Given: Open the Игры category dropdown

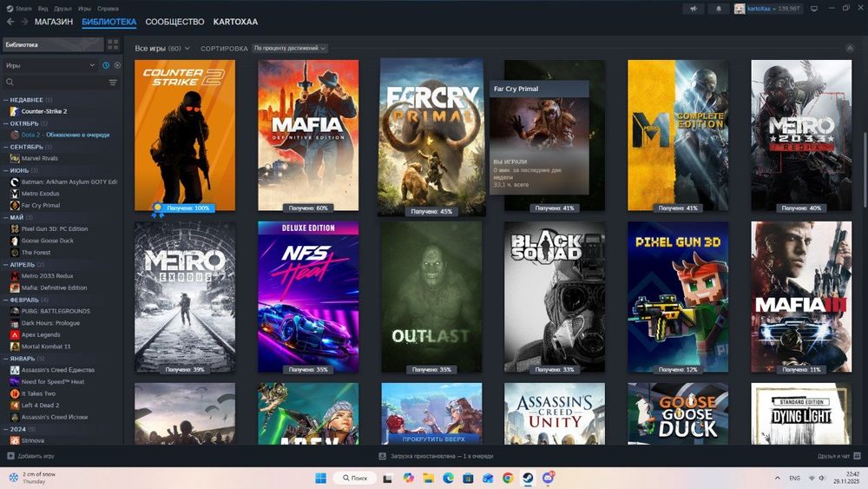Looking at the screenshot, I should (x=50, y=65).
